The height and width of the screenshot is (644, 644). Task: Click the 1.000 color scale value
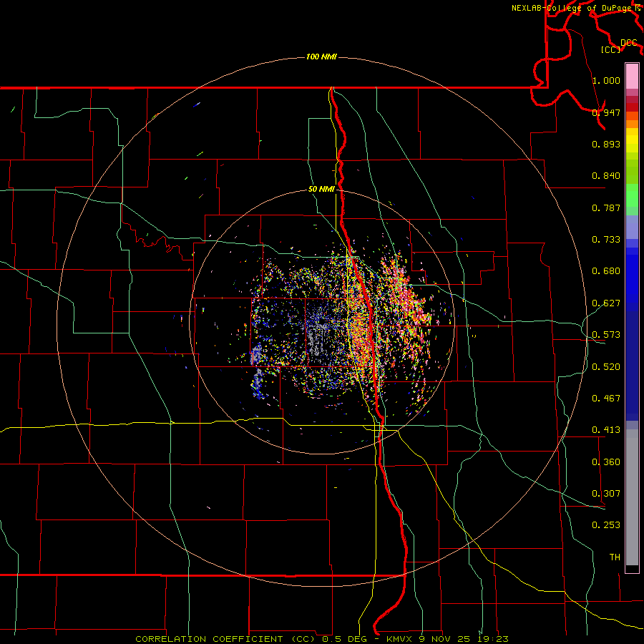tap(606, 80)
